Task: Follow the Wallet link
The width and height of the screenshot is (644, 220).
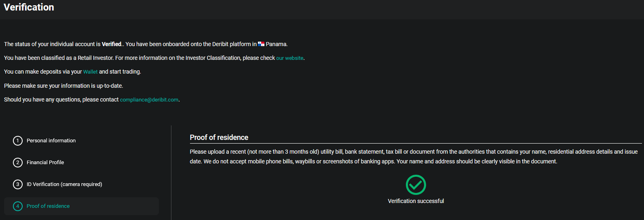Action: [91, 72]
